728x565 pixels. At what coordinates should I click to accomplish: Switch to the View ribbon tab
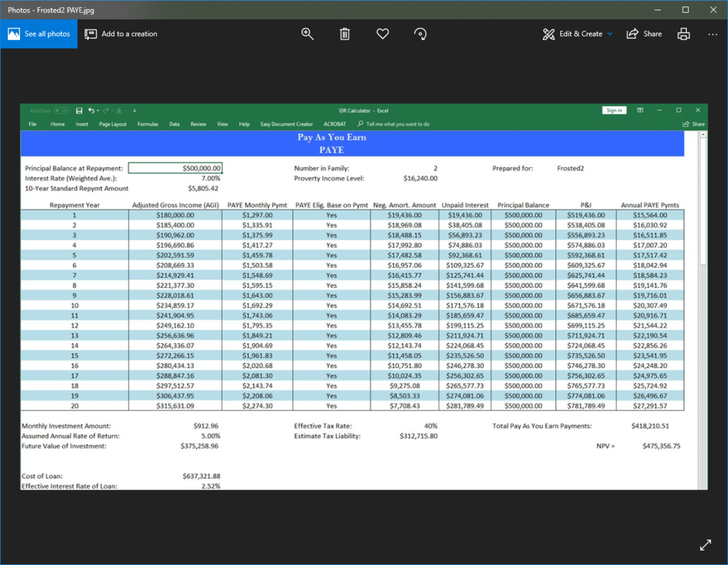click(223, 124)
